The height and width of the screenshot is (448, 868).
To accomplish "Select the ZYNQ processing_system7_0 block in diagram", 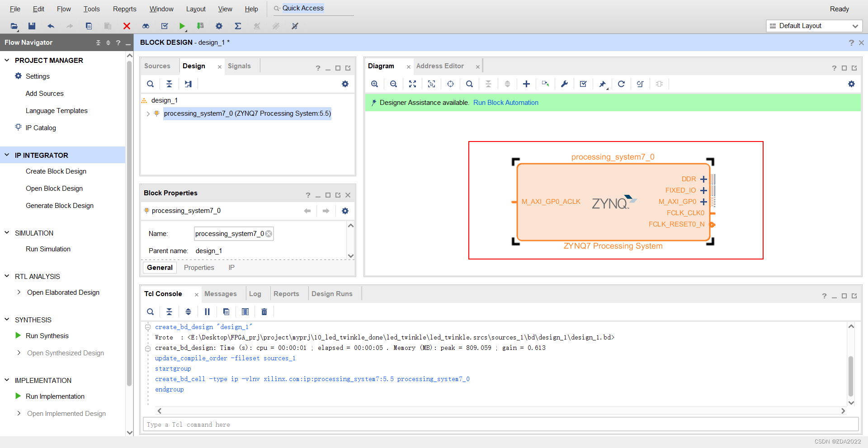I will tap(613, 202).
